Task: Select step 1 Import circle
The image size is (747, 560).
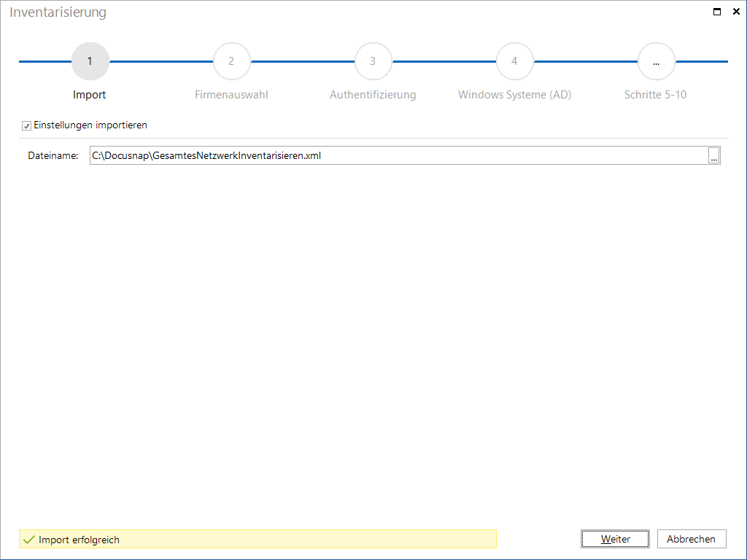Action: 90,61
